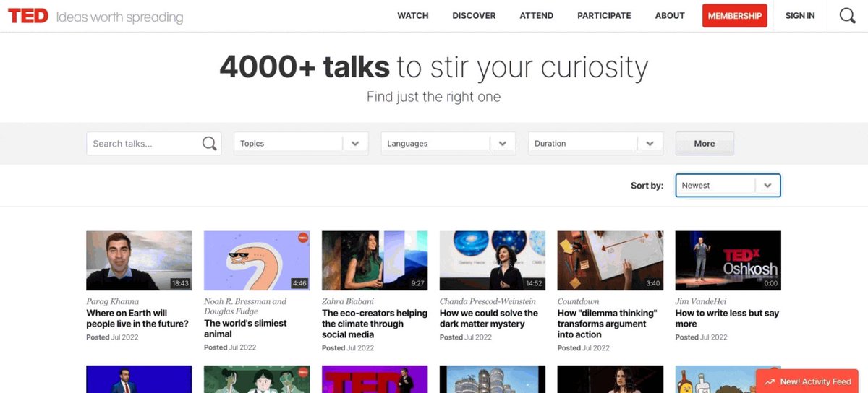The height and width of the screenshot is (393, 868).
Task: Open the Countdown dilemma thinking thumbnail
Action: click(610, 261)
